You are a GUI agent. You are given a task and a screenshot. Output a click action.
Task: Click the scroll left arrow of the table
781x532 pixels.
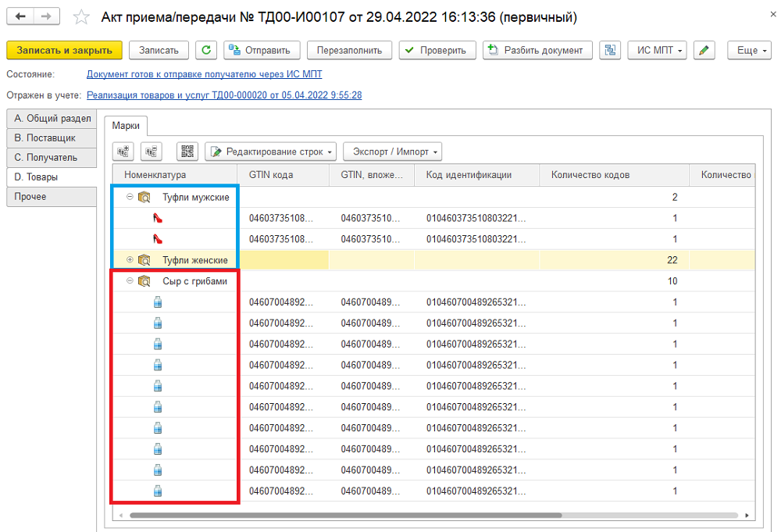pyautogui.click(x=121, y=515)
